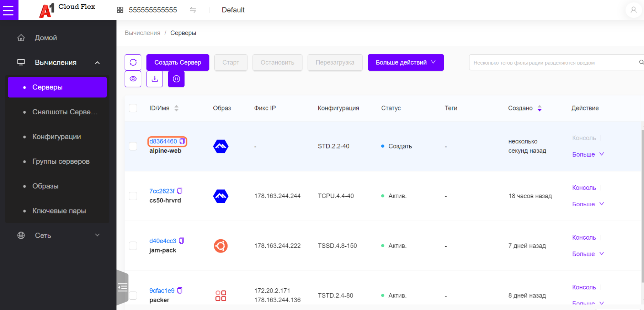Open server link 9cfac1e9
Screen dimensions: 644x310
(x=162, y=290)
